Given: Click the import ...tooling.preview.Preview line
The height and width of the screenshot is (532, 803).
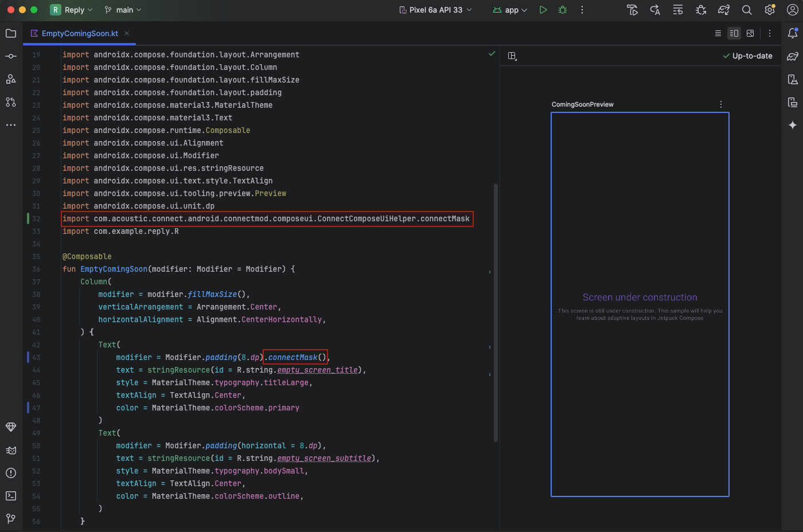Looking at the screenshot, I should tap(174, 193).
